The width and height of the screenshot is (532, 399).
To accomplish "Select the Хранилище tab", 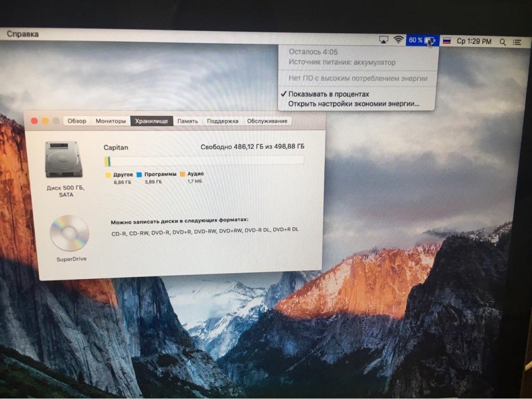I will [x=152, y=121].
